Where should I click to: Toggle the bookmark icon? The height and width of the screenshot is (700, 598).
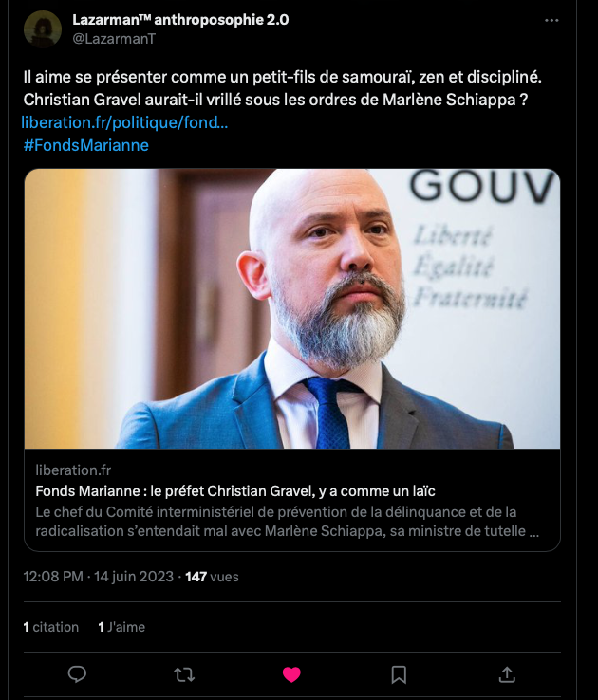[399, 674]
